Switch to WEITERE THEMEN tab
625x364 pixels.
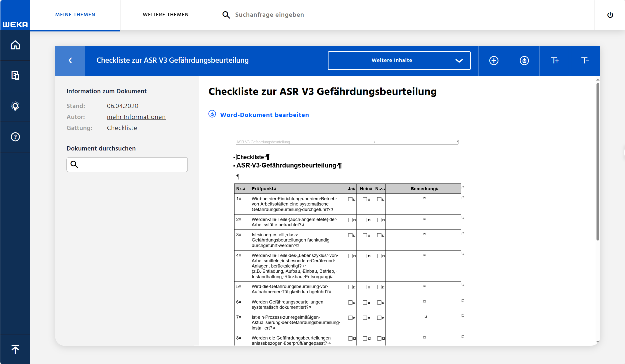[x=166, y=15]
